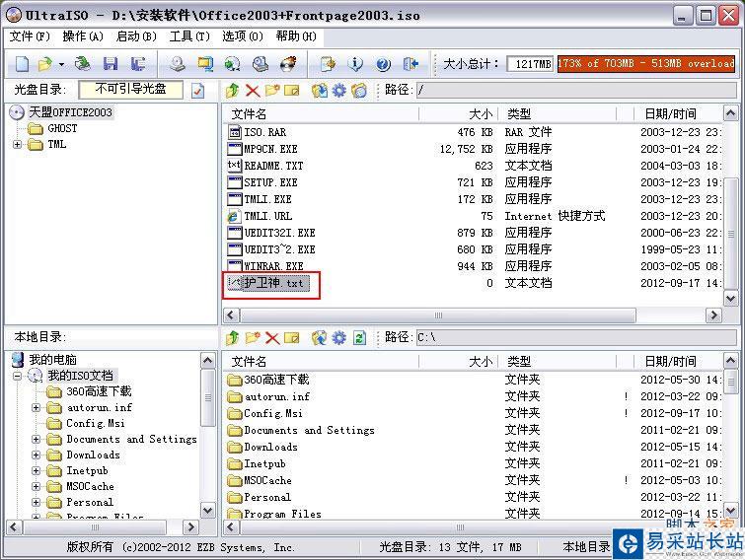This screenshot has width=745, height=560.
Task: Click the blue info icon in main toolbar
Action: [355, 64]
